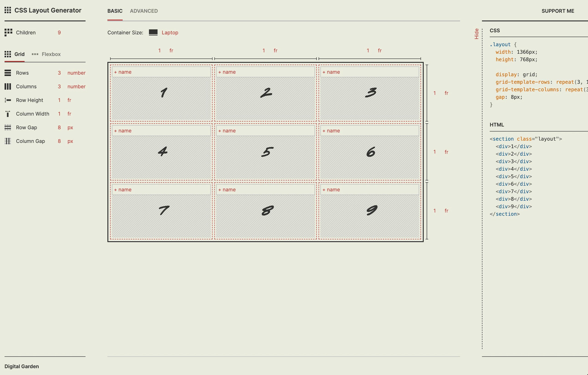Image resolution: width=588 pixels, height=375 pixels.
Task: Click the CSS Layout Generator grid logo icon
Action: 8,10
